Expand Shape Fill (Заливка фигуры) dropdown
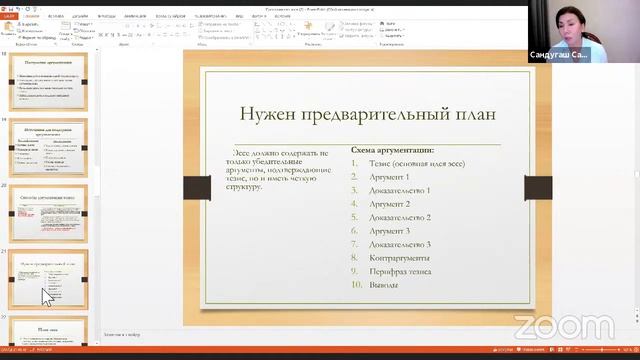 [357, 24]
